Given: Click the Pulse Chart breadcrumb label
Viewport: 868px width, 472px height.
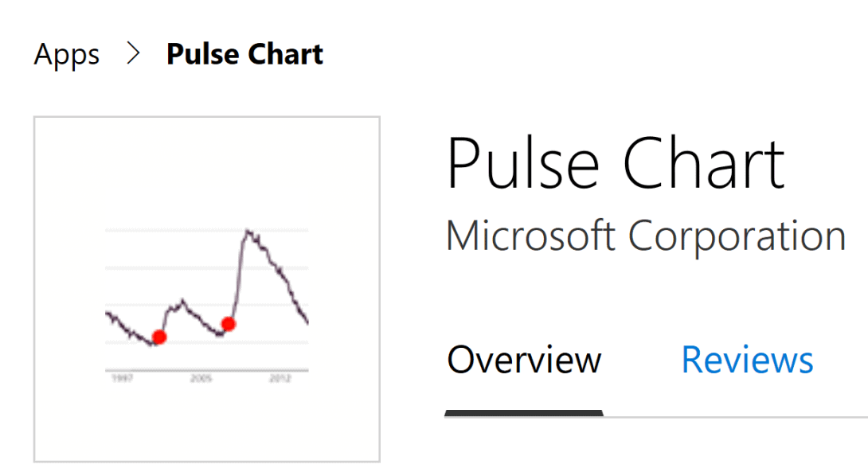Looking at the screenshot, I should coord(244,53).
